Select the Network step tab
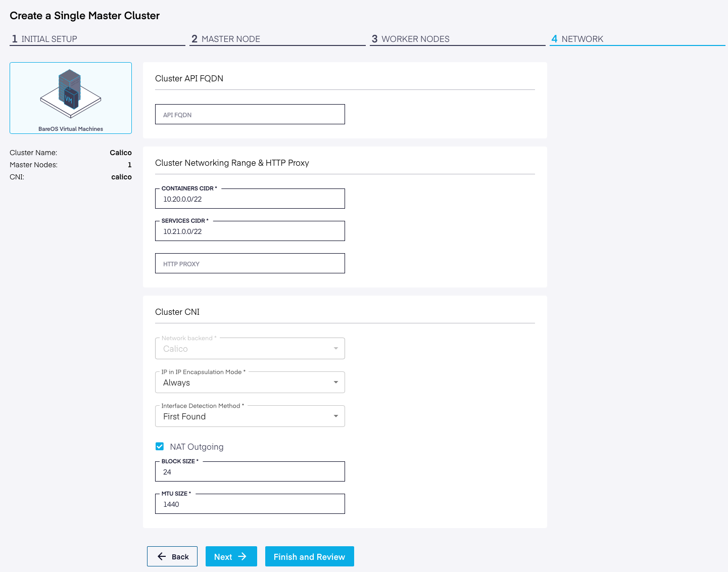Viewport: 728px width, 572px height. (x=582, y=39)
